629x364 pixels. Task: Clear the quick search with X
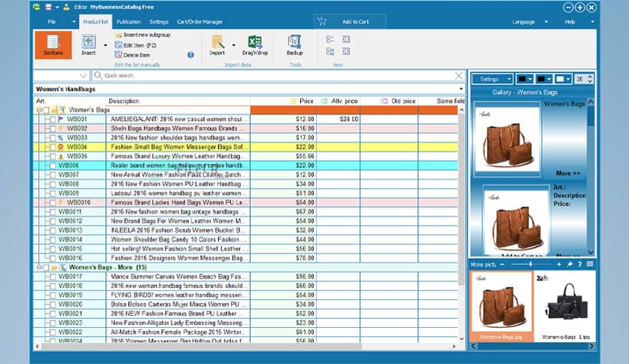pyautogui.click(x=459, y=75)
